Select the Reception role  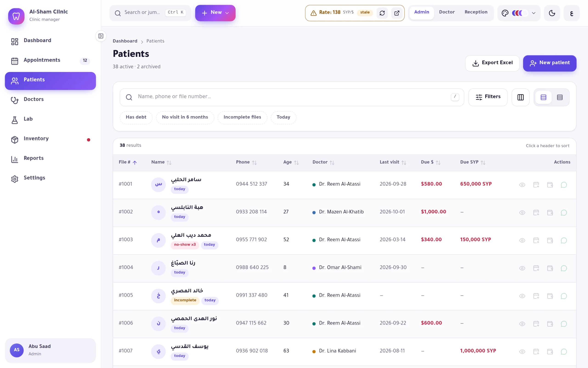click(476, 13)
